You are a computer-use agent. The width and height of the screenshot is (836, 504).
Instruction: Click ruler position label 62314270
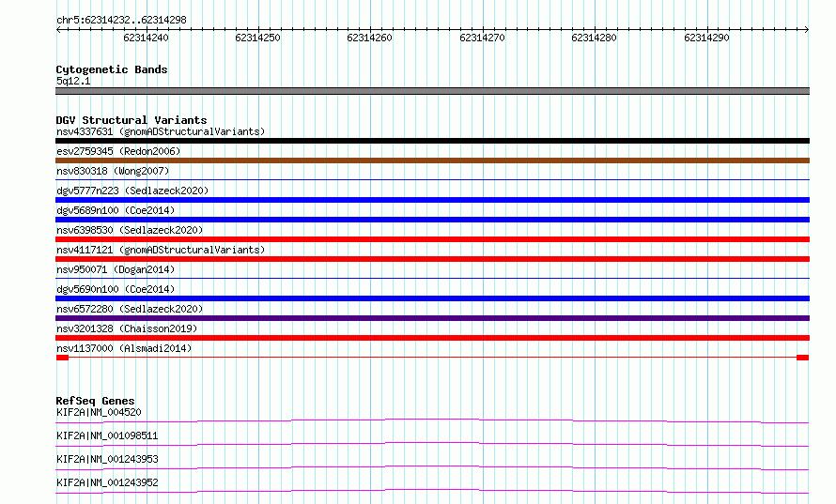point(482,38)
